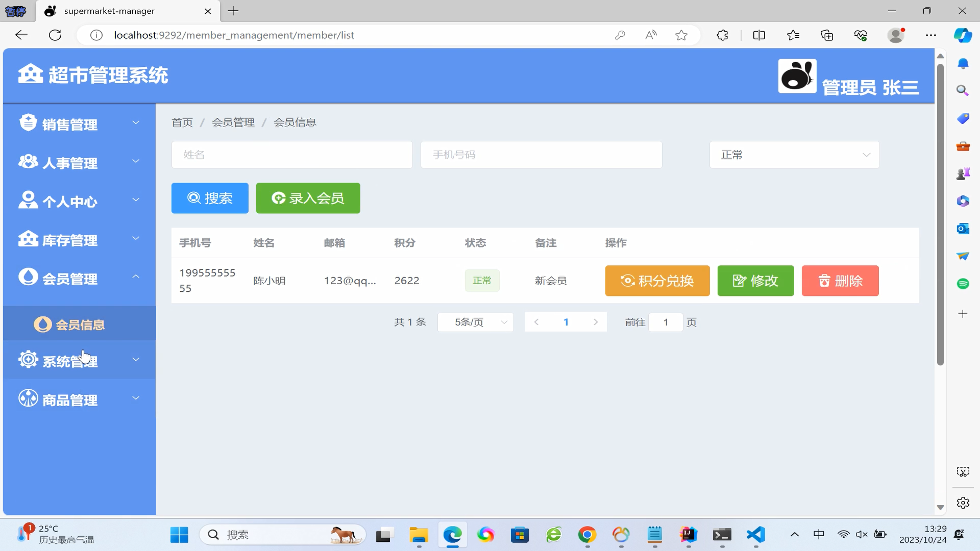Click the admin panda avatar

point(797,76)
